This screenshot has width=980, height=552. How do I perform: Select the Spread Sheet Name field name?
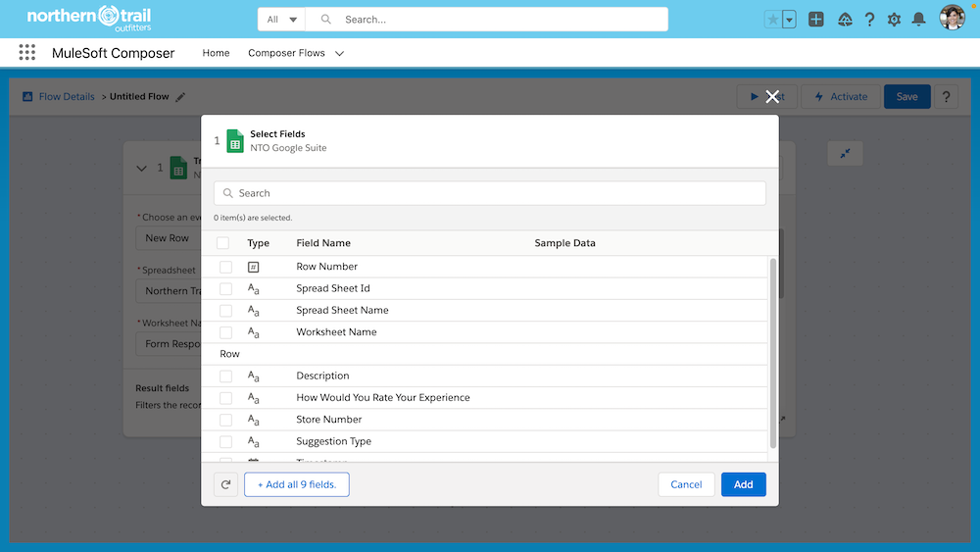342,310
